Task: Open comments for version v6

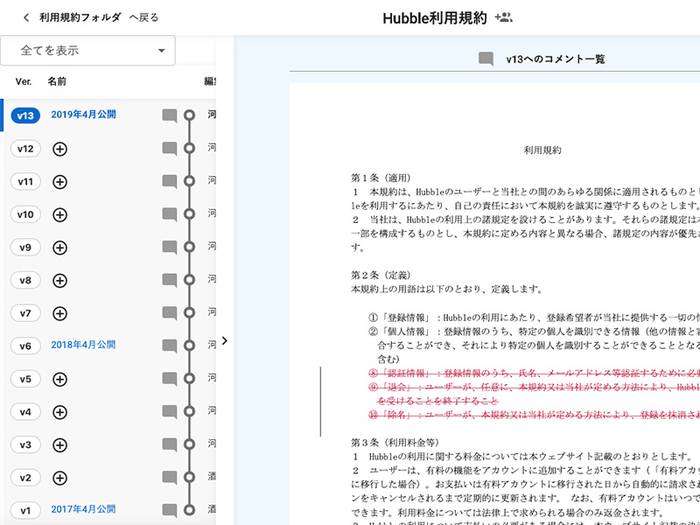Action: pyautogui.click(x=170, y=346)
